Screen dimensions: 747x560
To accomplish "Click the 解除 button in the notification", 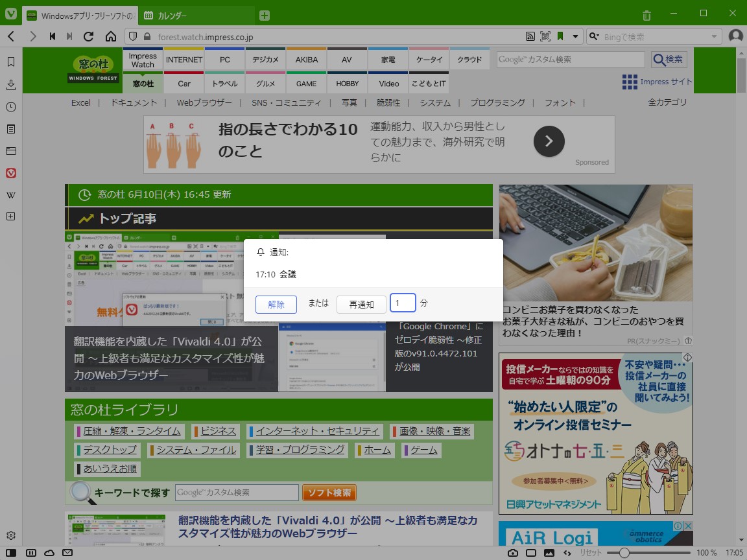I will coord(276,305).
